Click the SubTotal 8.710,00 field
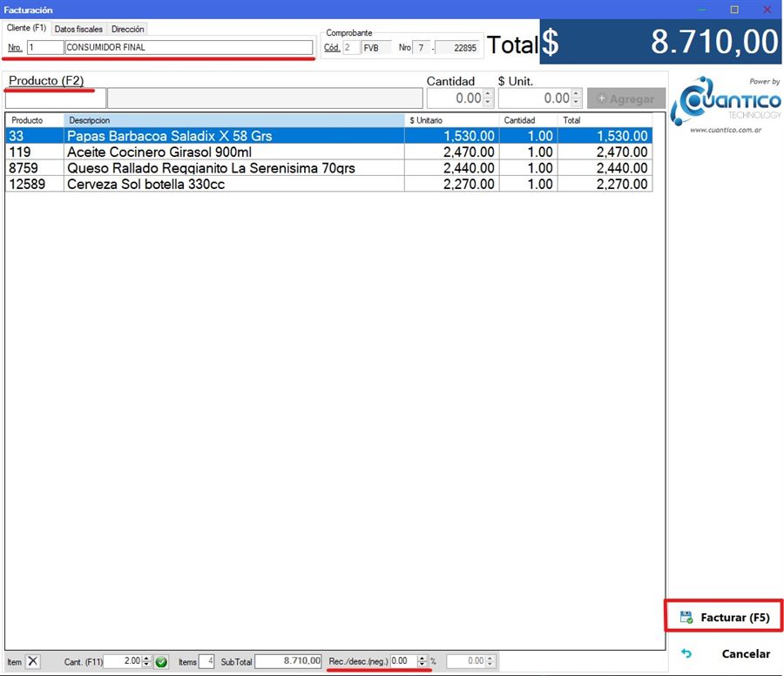784x676 pixels. [288, 661]
